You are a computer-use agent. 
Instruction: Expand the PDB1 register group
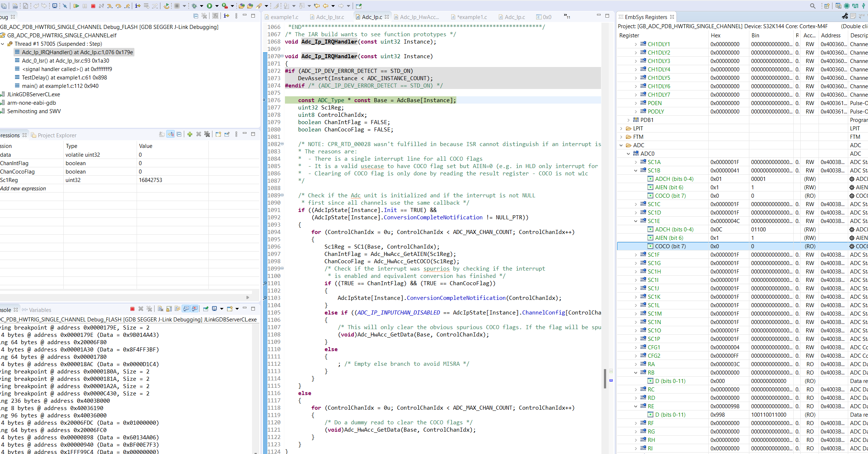pos(628,120)
